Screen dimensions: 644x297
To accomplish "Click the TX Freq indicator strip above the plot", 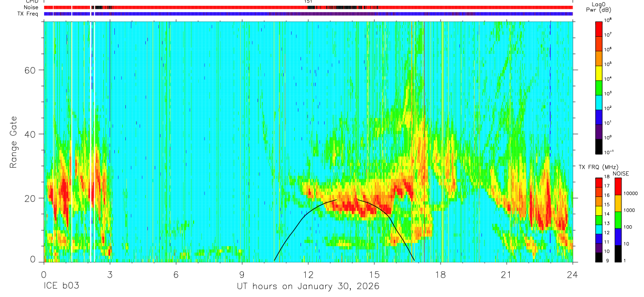I will (308, 14).
